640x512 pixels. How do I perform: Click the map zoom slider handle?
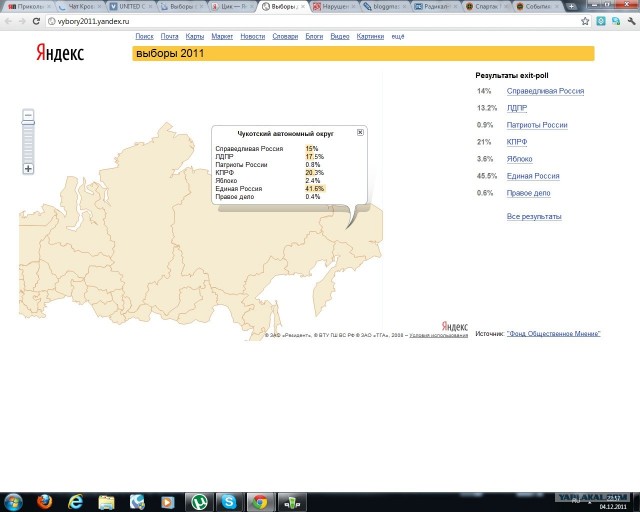coord(28,122)
